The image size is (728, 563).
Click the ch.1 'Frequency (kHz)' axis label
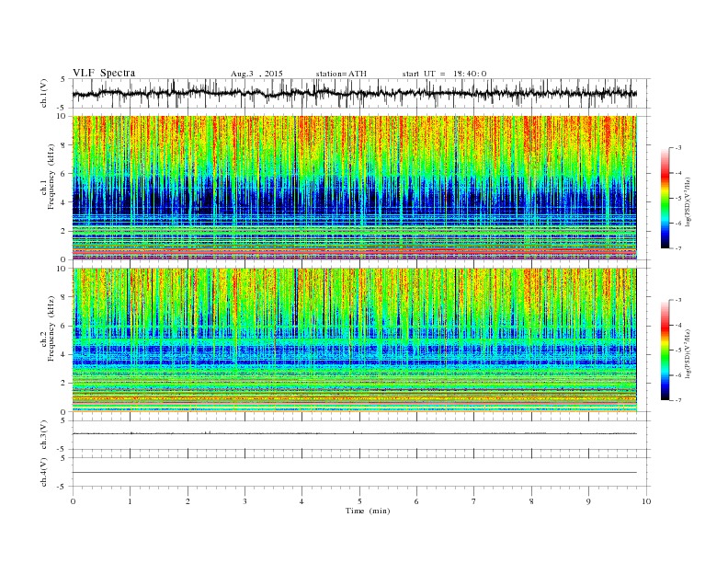pyautogui.click(x=51, y=177)
